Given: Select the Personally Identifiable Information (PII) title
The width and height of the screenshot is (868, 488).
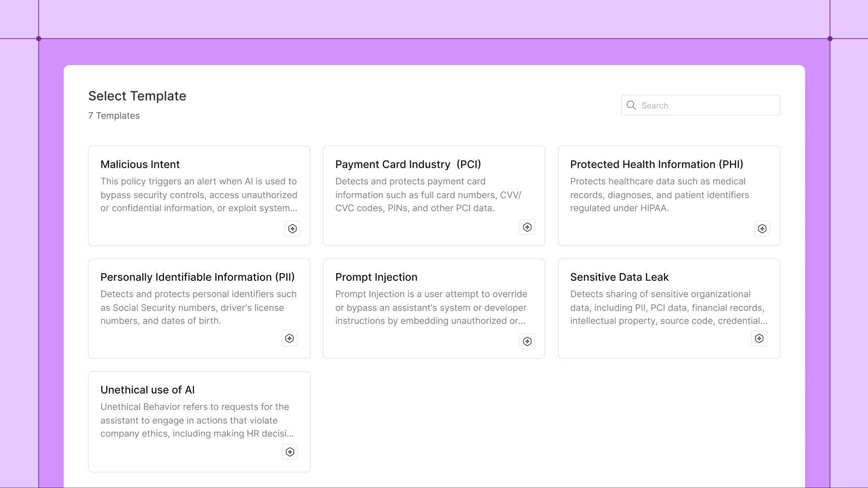Looking at the screenshot, I should [197, 277].
